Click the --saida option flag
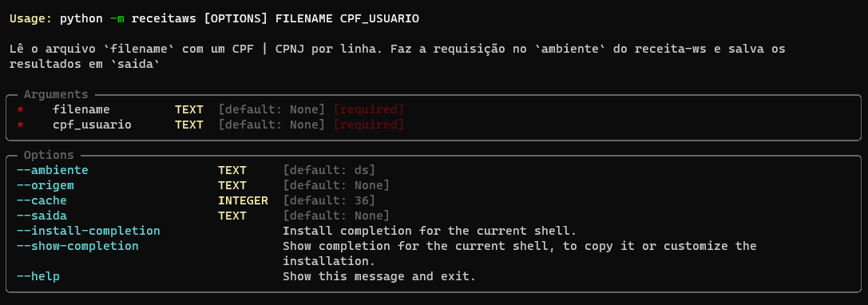The image size is (868, 305). [x=42, y=216]
